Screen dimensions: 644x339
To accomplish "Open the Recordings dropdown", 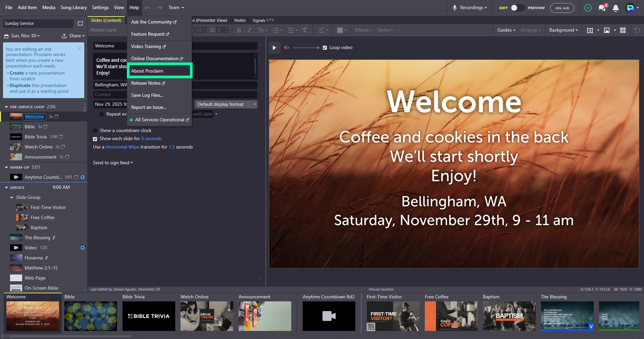I will (470, 8).
